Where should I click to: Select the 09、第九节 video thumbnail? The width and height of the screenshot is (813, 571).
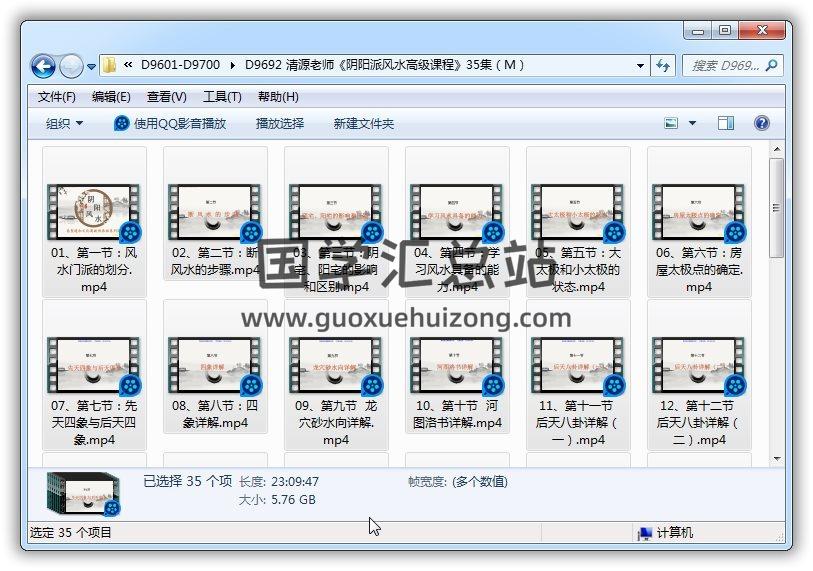pos(336,365)
